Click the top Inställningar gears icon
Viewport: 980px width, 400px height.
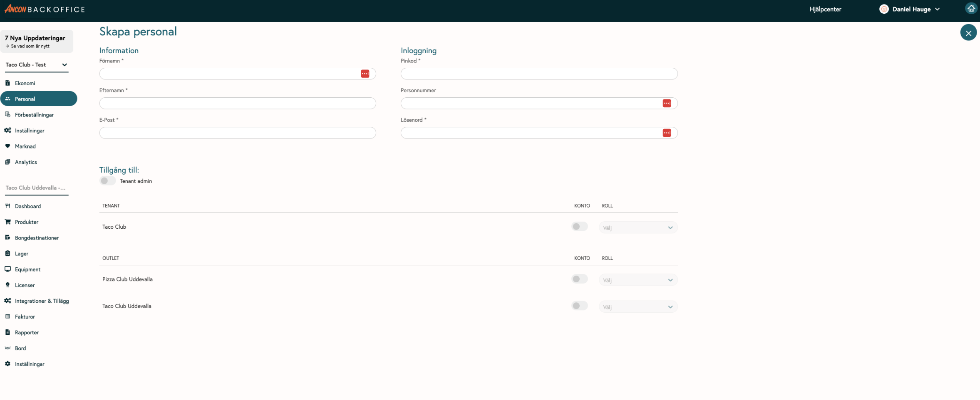[x=7, y=131]
